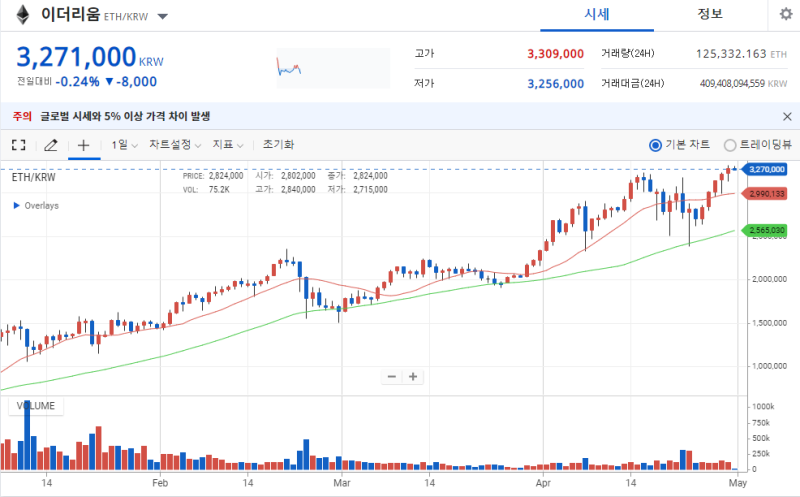Screen dimensions: 800x497
Task: Click the 거래량(24H) label
Action: 628,54
